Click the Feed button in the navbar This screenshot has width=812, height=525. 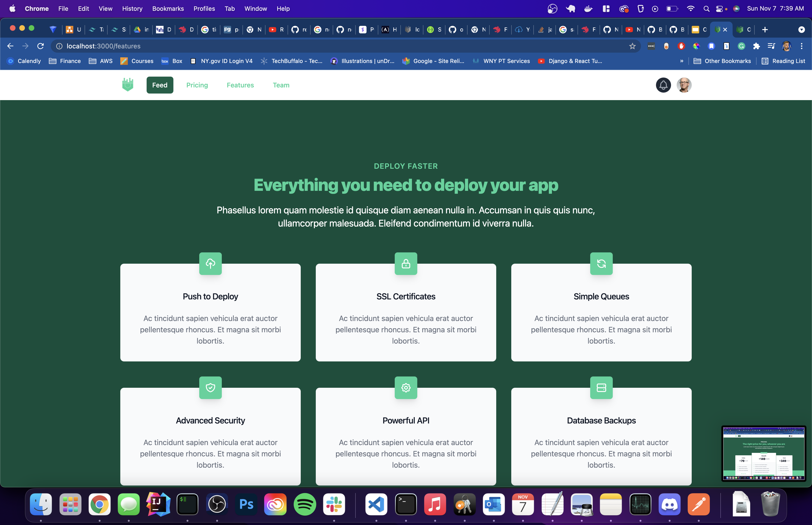(x=160, y=85)
